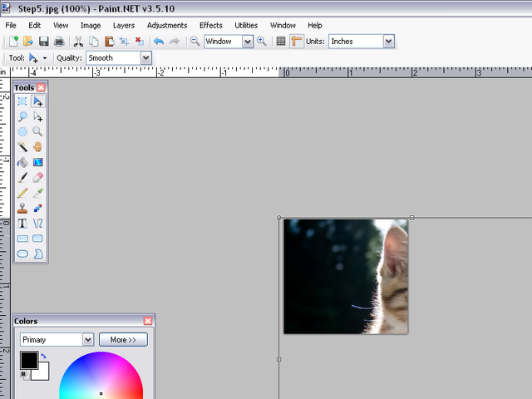
Task: Select the Rounded Rectangle tool
Action: (37, 239)
